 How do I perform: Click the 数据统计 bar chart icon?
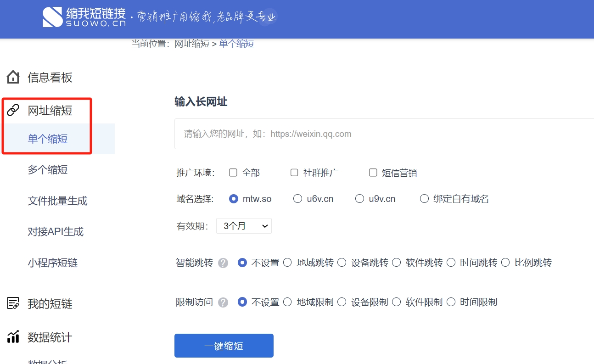[x=13, y=337]
